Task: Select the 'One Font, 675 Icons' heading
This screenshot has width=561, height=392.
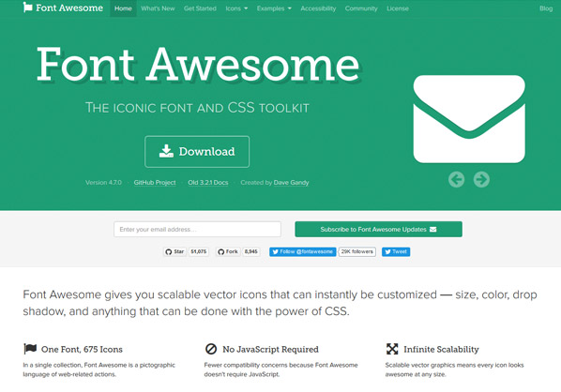Action: [82, 350]
